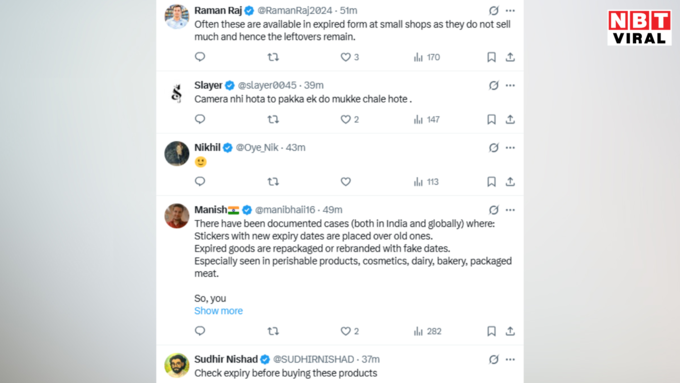Open more options on Manish's tweet
This screenshot has width=680, height=383.
(510, 210)
